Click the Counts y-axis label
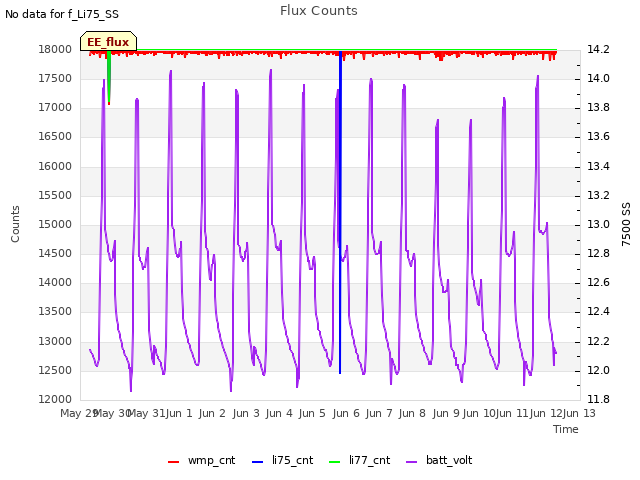The width and height of the screenshot is (640, 480). [15, 224]
